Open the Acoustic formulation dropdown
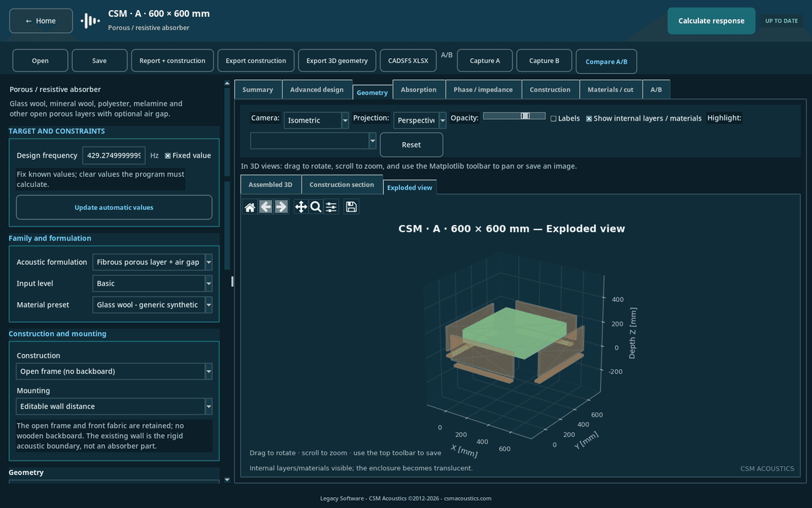This screenshot has width=812, height=508. click(x=152, y=262)
